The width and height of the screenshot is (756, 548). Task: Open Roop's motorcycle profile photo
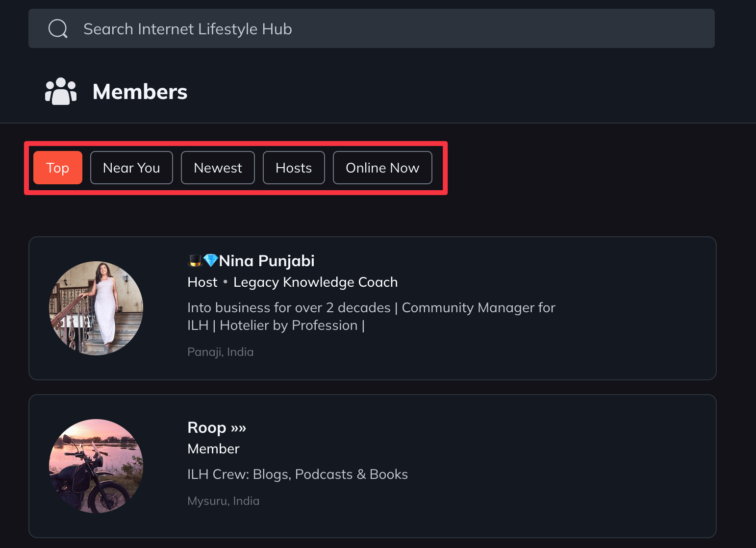96,466
